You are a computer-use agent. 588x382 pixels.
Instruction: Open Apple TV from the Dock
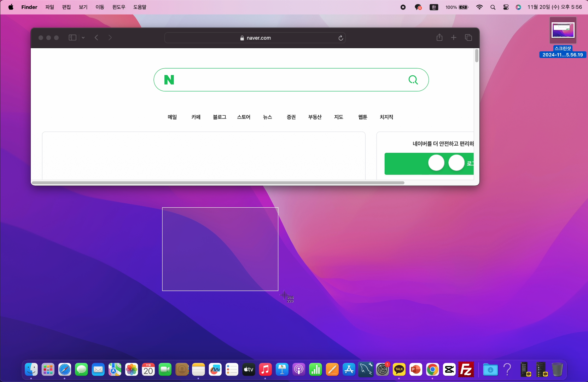[x=249, y=370]
